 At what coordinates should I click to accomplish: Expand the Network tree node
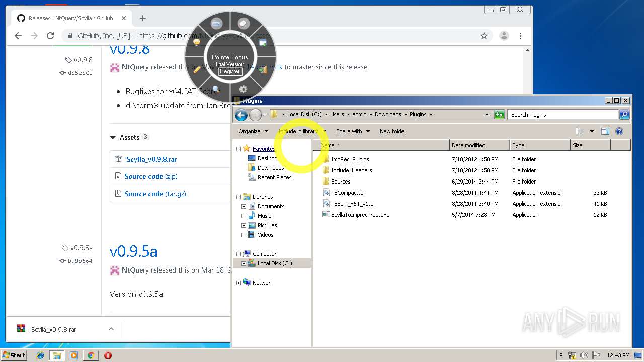(x=238, y=283)
